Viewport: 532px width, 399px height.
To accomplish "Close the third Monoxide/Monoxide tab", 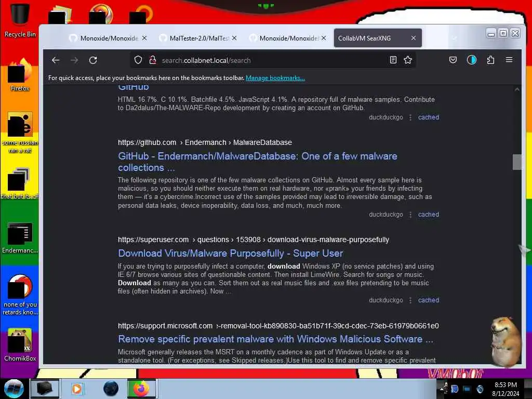I will pyautogui.click(x=324, y=38).
